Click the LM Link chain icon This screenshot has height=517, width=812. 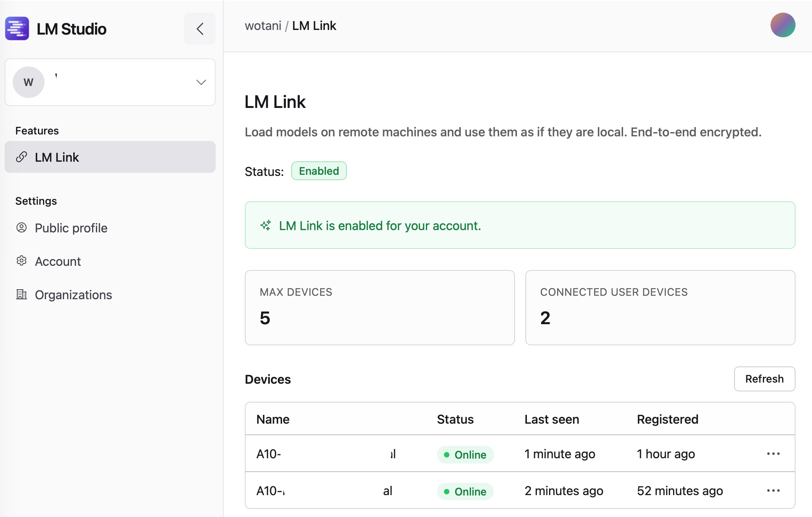(x=21, y=157)
